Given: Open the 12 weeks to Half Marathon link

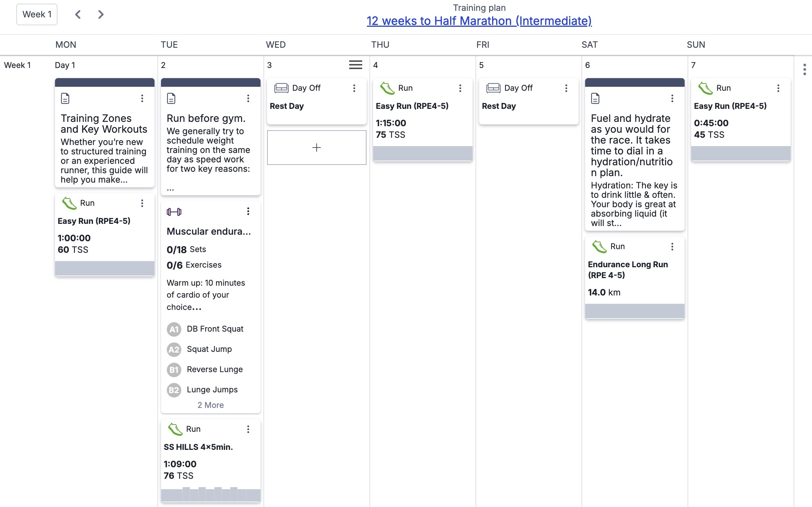Looking at the screenshot, I should [479, 21].
